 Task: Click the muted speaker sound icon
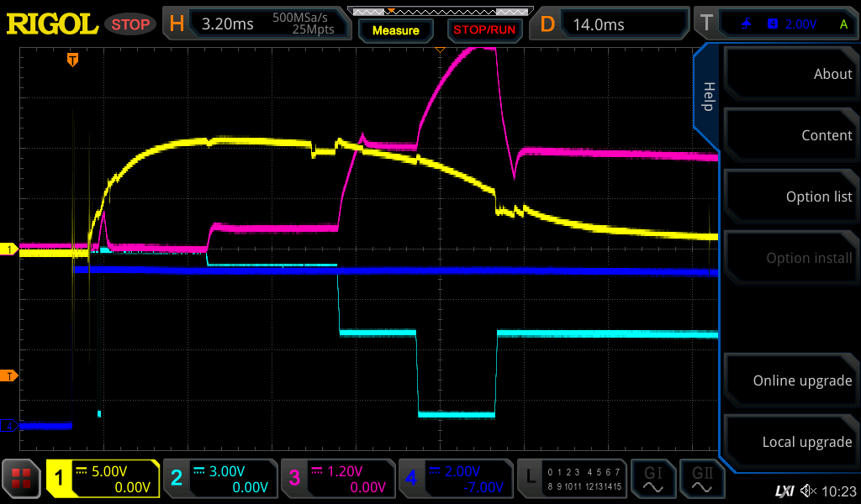click(x=808, y=491)
